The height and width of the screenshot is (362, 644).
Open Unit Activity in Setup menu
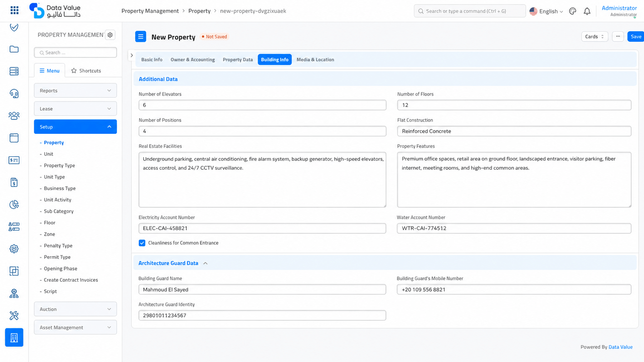(x=57, y=200)
